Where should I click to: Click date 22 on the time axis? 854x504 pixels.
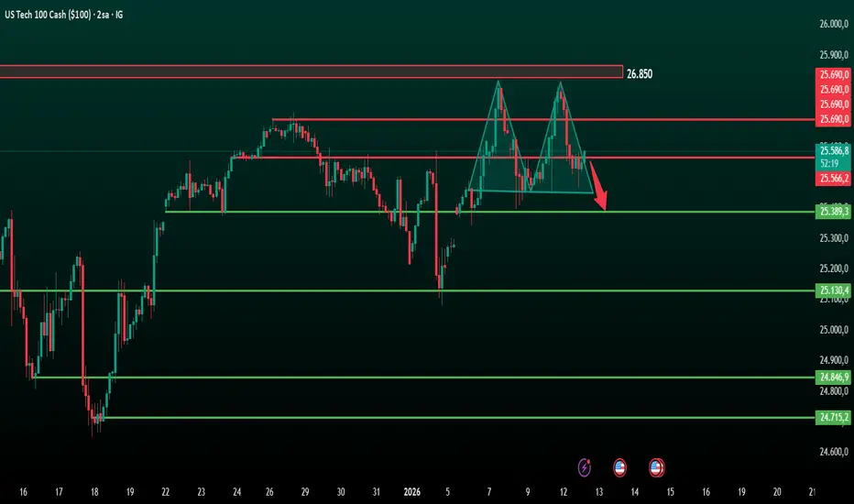coord(165,492)
